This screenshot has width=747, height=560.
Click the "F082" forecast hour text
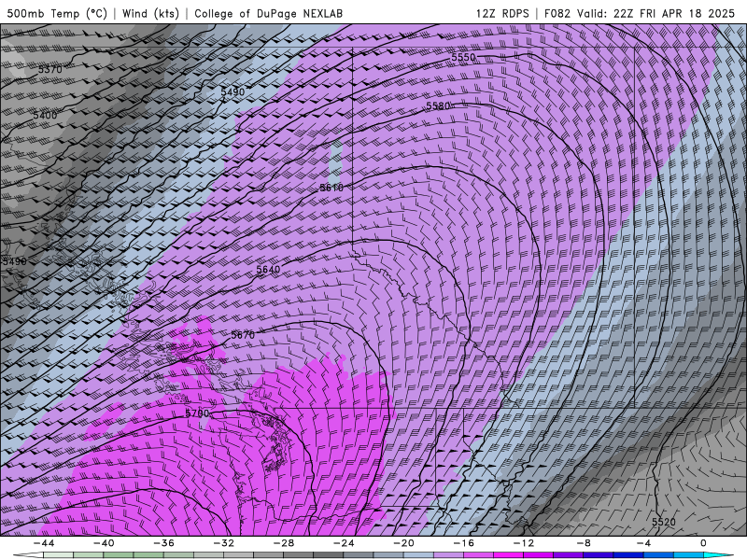pos(557,13)
